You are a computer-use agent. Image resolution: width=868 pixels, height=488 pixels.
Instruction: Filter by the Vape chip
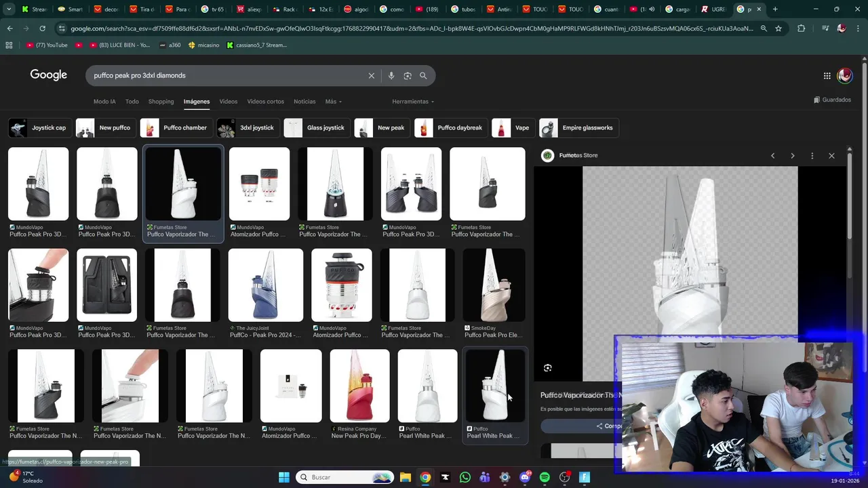pyautogui.click(x=513, y=128)
